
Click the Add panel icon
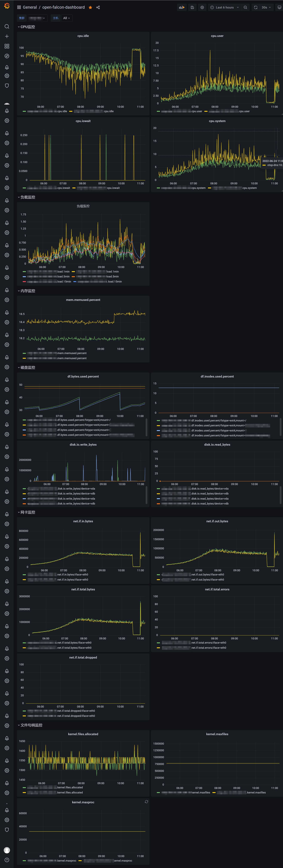[182, 7]
